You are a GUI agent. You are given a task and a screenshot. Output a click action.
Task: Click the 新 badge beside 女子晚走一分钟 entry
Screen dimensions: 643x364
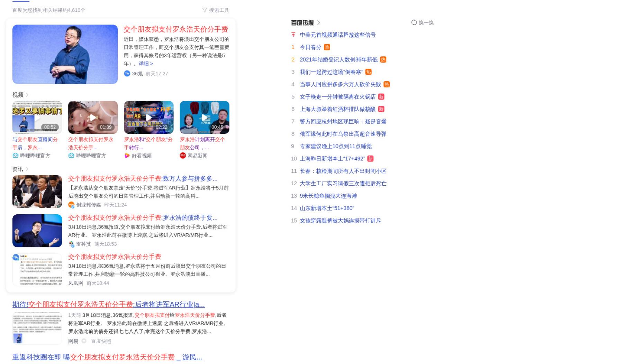click(381, 97)
